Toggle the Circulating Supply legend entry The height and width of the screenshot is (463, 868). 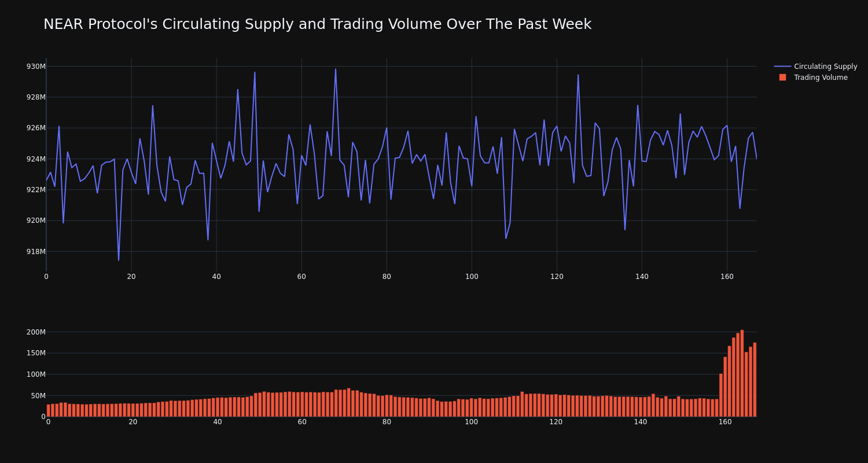coord(816,67)
